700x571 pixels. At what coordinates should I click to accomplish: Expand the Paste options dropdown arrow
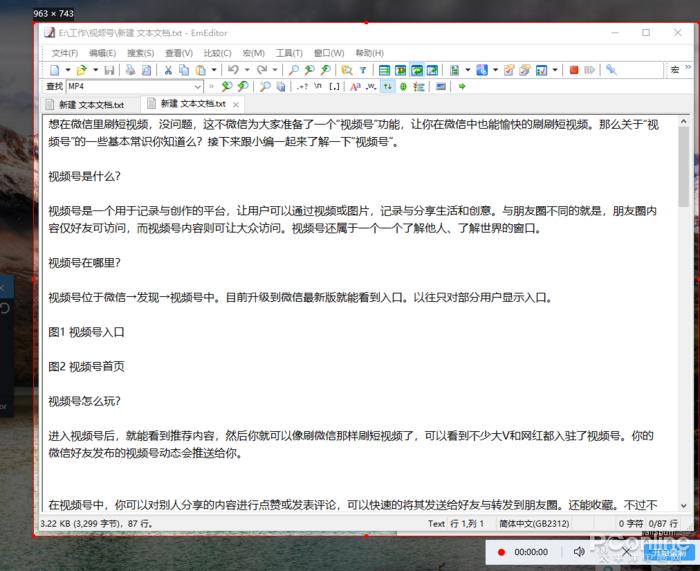pyautogui.click(x=213, y=70)
